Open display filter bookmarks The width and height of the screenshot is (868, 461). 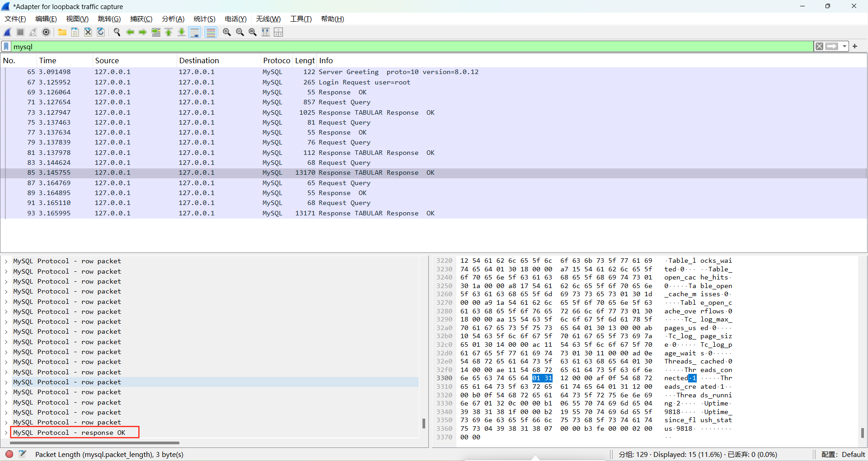[6, 47]
